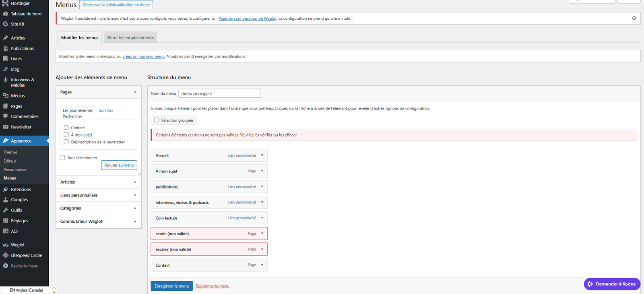Viewport: 644px width, 294px height.
Task: Click the Extensions plugin icon
Action: (6, 189)
